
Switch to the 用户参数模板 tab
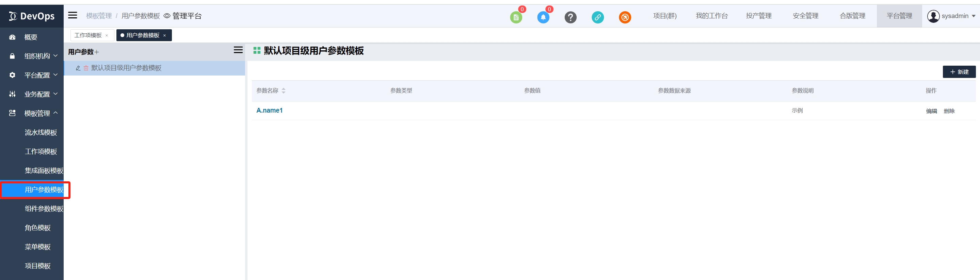[143, 35]
